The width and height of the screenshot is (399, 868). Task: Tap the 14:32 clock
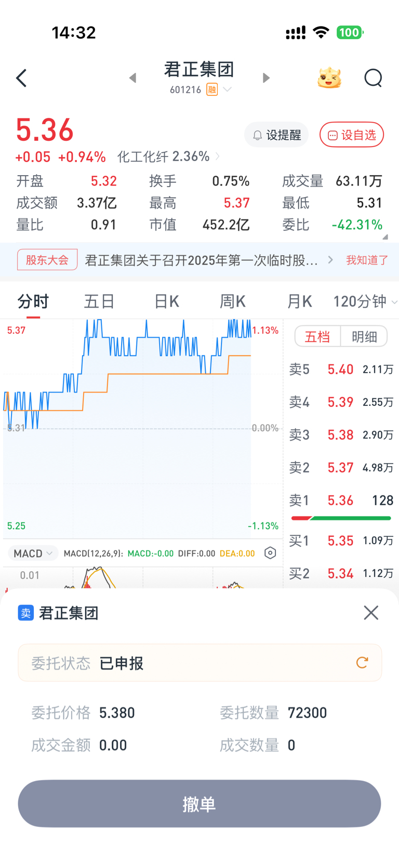pyautogui.click(x=74, y=33)
